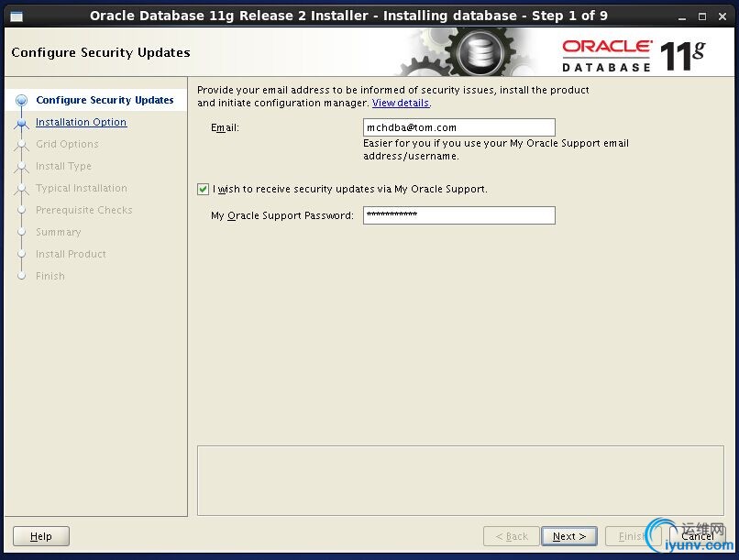This screenshot has width=739, height=560.
Task: Click the Prerequisite Checks step
Action: pos(83,210)
